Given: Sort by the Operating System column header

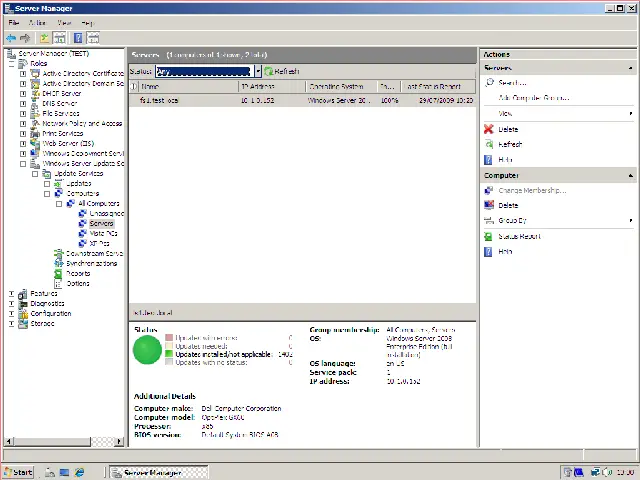Looking at the screenshot, I should [x=341, y=87].
